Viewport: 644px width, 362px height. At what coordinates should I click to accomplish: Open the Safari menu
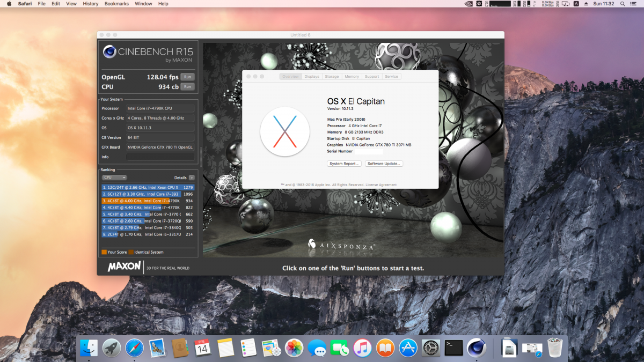pos(25,3)
